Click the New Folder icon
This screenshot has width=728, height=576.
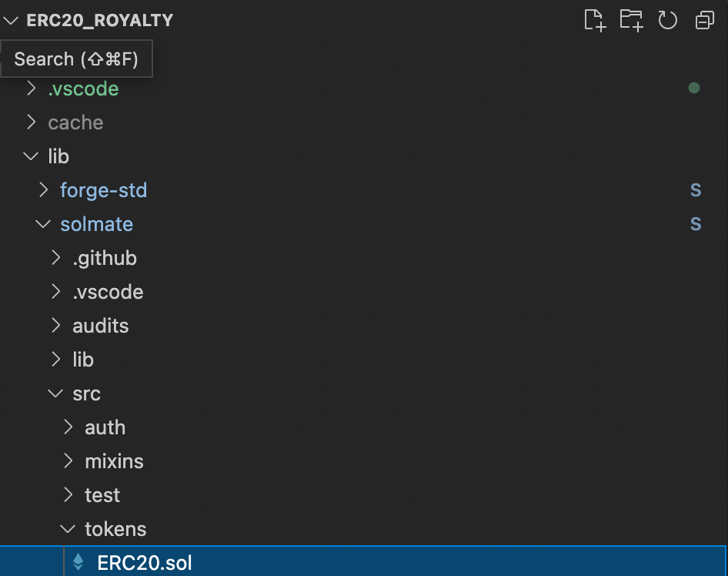631,21
